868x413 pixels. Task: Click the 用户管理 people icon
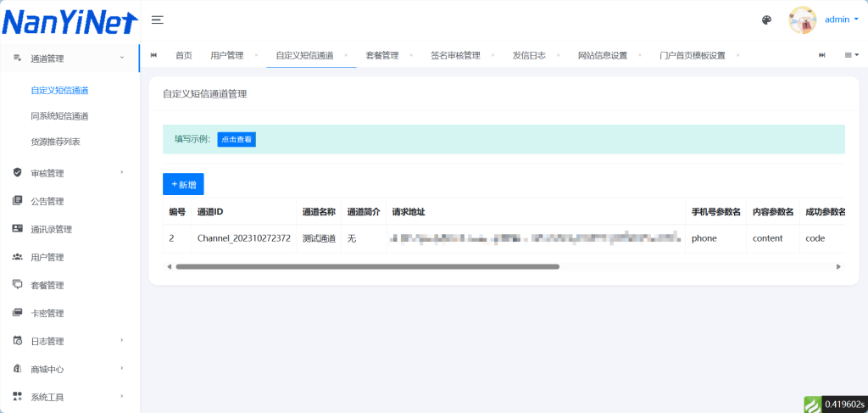tap(17, 257)
